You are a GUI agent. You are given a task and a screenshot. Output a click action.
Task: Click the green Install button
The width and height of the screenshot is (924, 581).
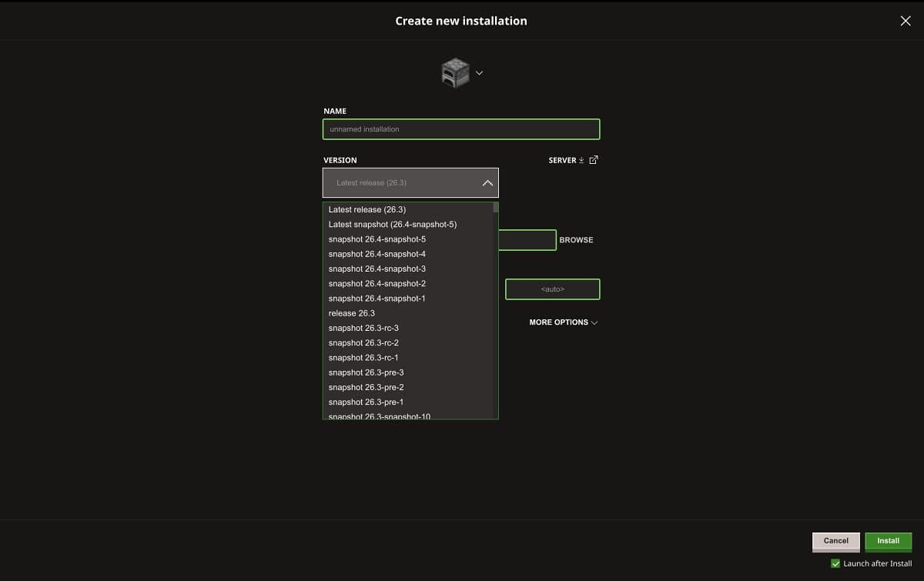tap(889, 541)
